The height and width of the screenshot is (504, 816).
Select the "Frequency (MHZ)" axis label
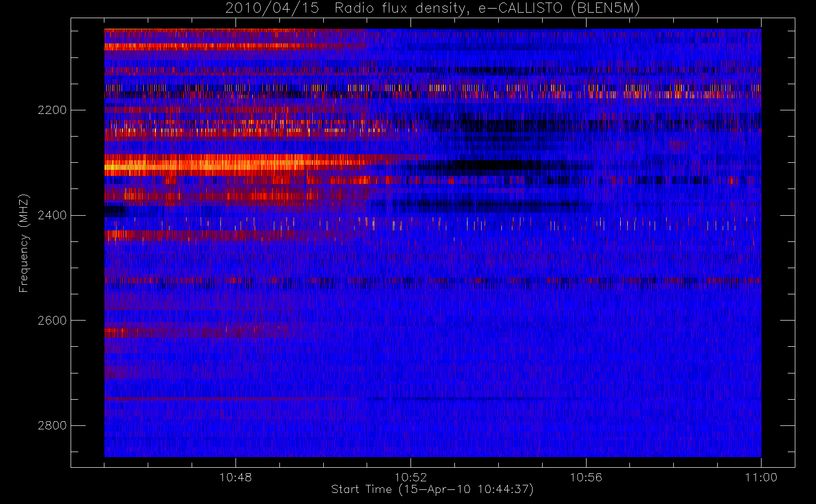point(24,243)
